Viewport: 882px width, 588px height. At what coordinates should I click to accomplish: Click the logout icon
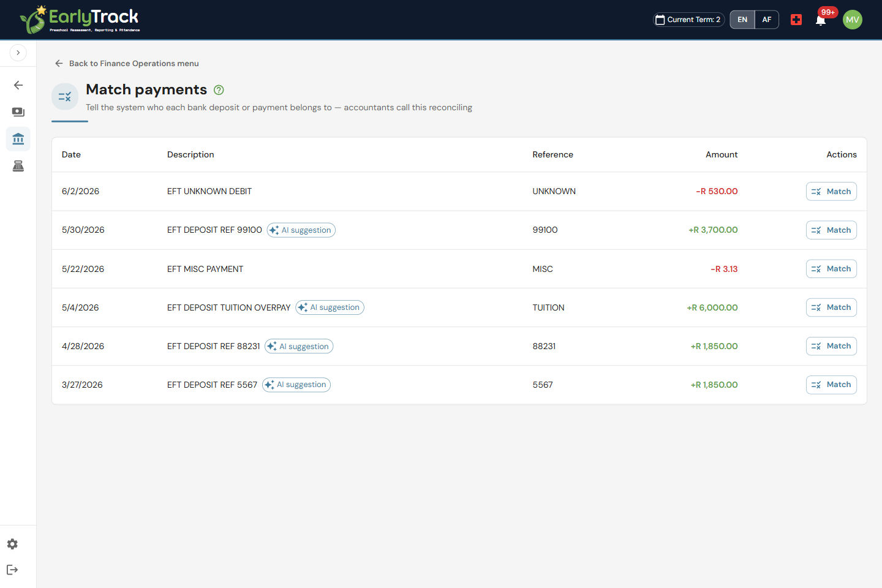click(12, 570)
